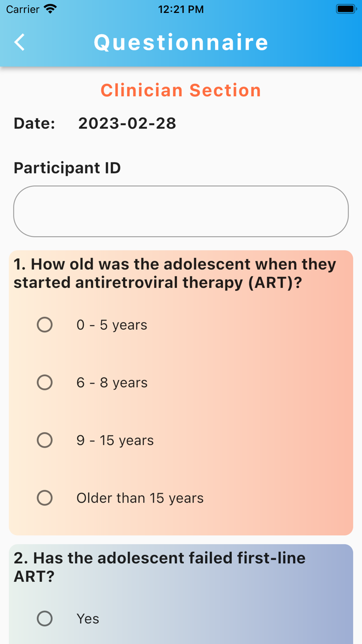This screenshot has width=362, height=644.
Task: Click the 'Yes' answer label text
Action: click(x=88, y=619)
